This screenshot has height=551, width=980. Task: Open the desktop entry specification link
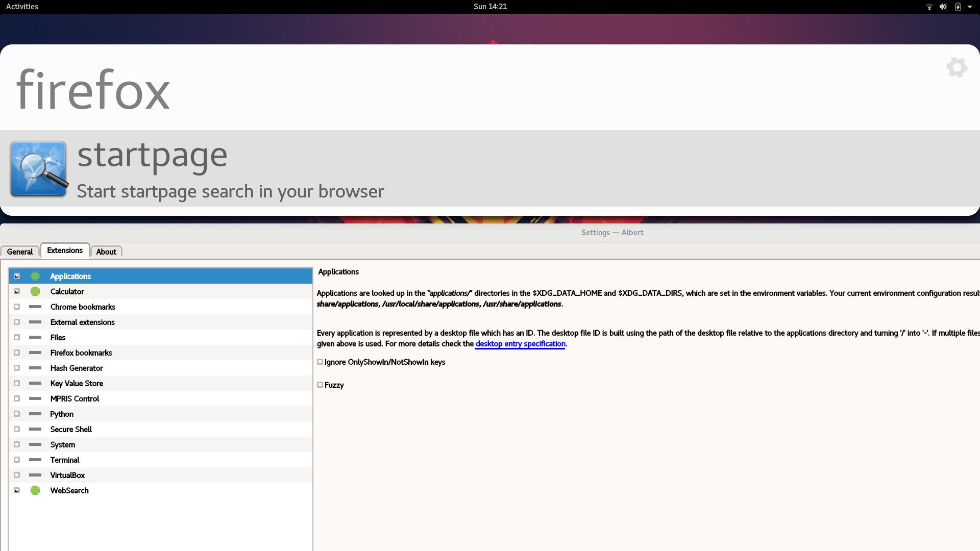520,344
